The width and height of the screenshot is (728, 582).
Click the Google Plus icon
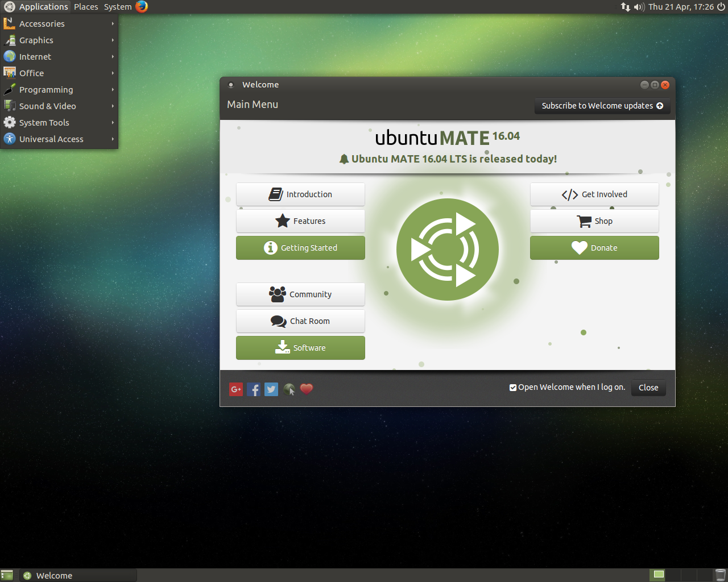pos(236,389)
